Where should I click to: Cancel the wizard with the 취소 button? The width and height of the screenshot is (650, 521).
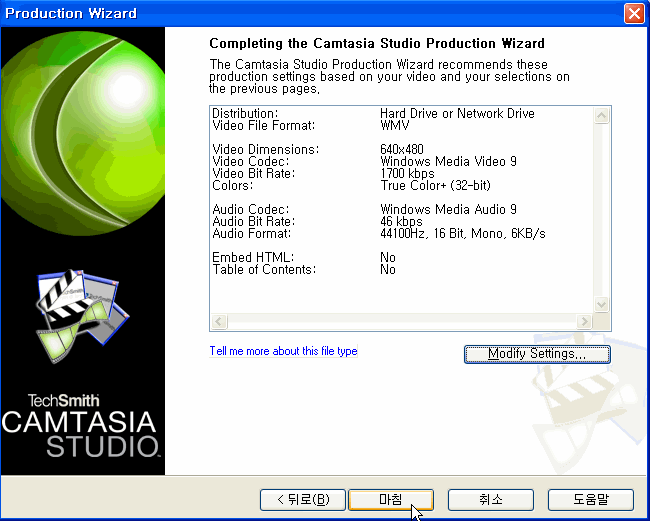click(491, 500)
